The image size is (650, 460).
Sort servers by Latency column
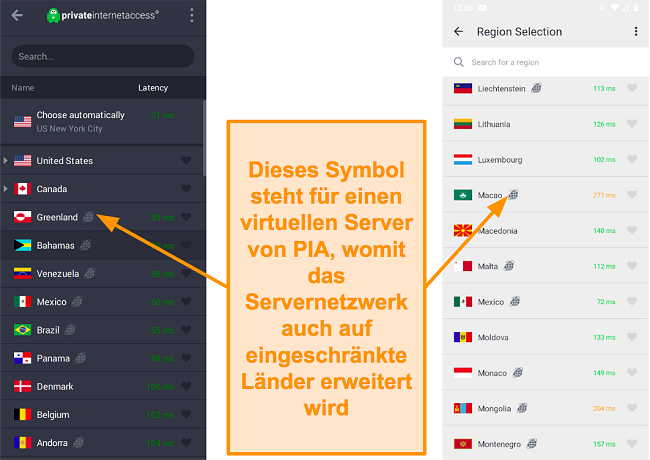[x=153, y=88]
